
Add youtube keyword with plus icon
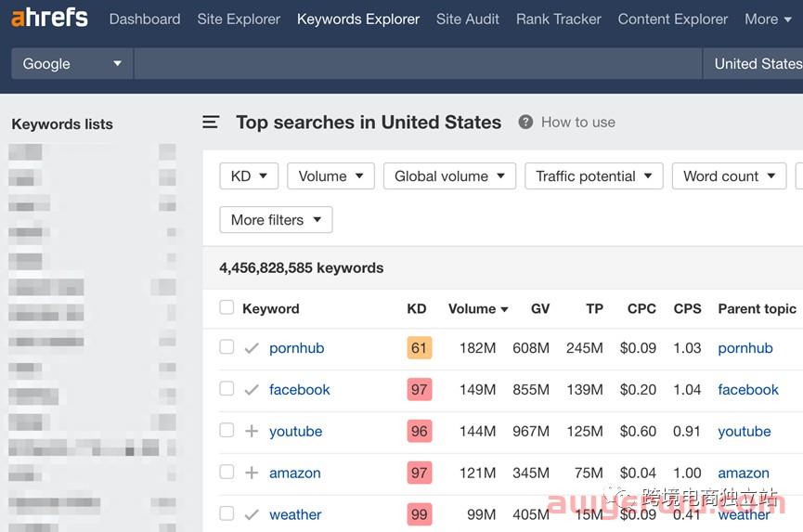pos(252,431)
